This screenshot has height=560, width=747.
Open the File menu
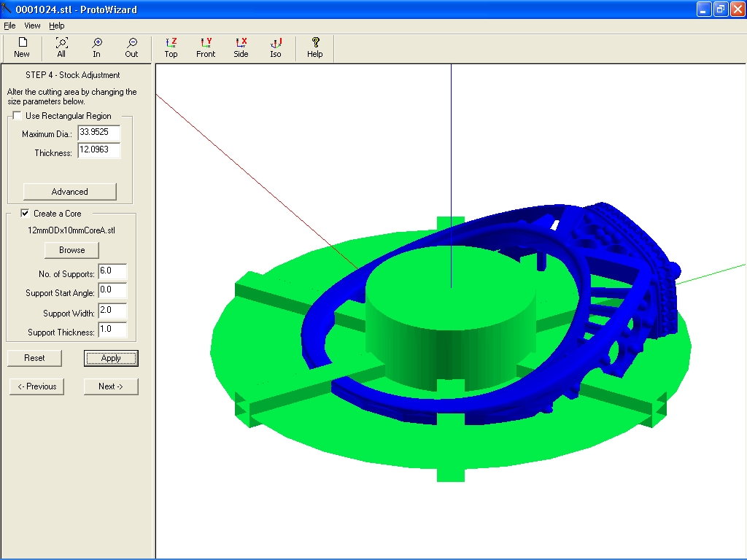pyautogui.click(x=9, y=26)
